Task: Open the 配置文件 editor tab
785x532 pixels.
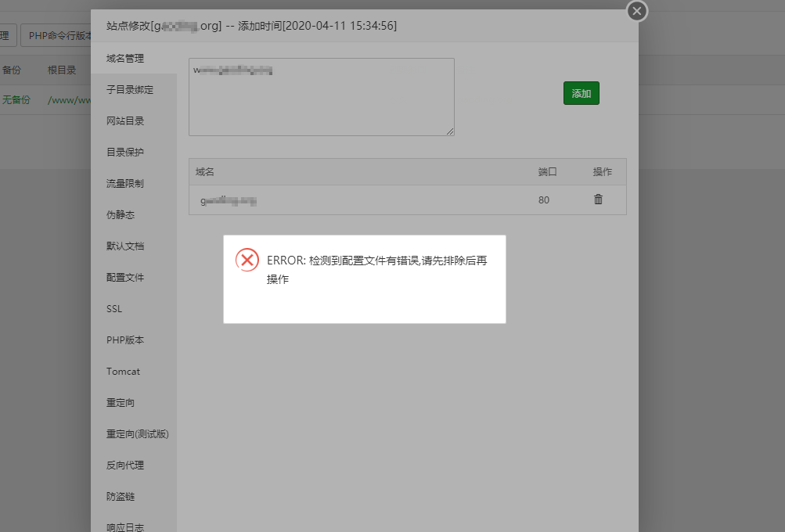Action: [x=125, y=277]
